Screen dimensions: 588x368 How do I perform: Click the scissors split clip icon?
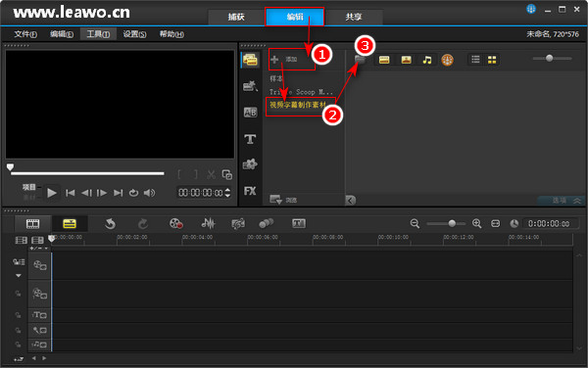pyautogui.click(x=211, y=174)
